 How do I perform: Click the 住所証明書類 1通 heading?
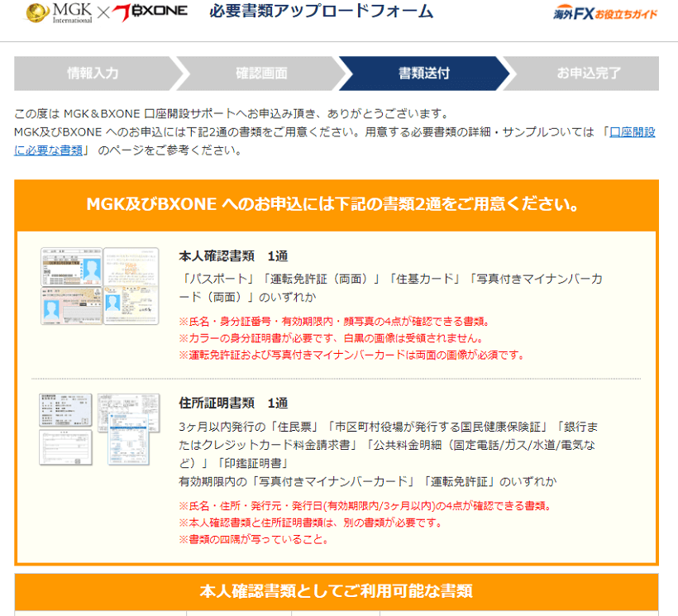coord(233,403)
